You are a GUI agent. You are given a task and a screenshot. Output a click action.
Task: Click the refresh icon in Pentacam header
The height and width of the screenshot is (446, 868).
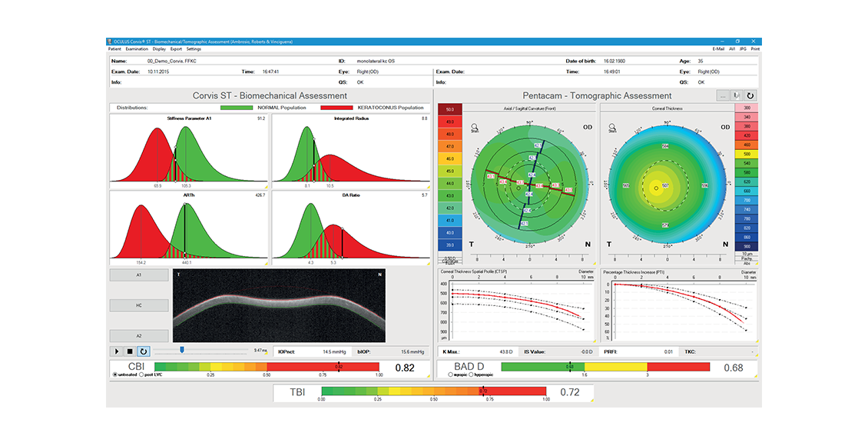(x=750, y=96)
